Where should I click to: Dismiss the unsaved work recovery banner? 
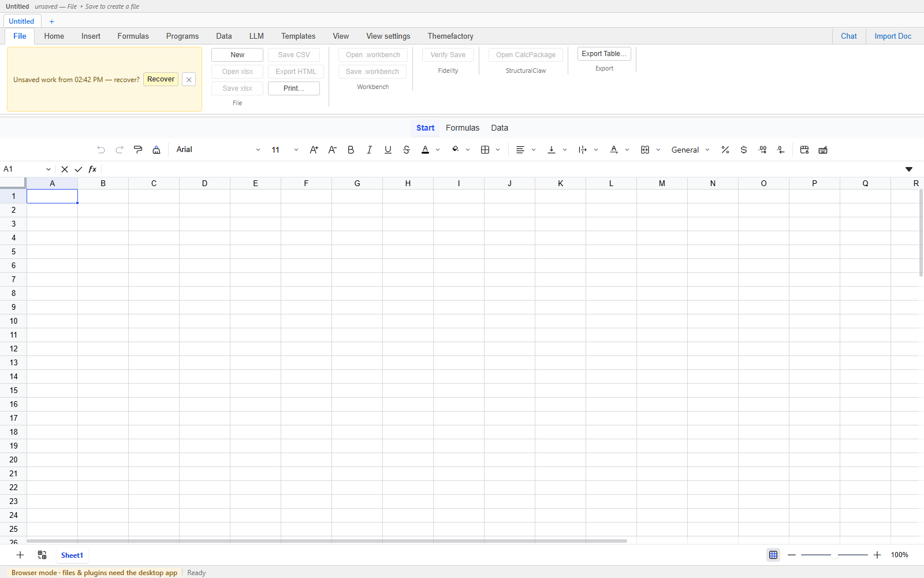189,80
